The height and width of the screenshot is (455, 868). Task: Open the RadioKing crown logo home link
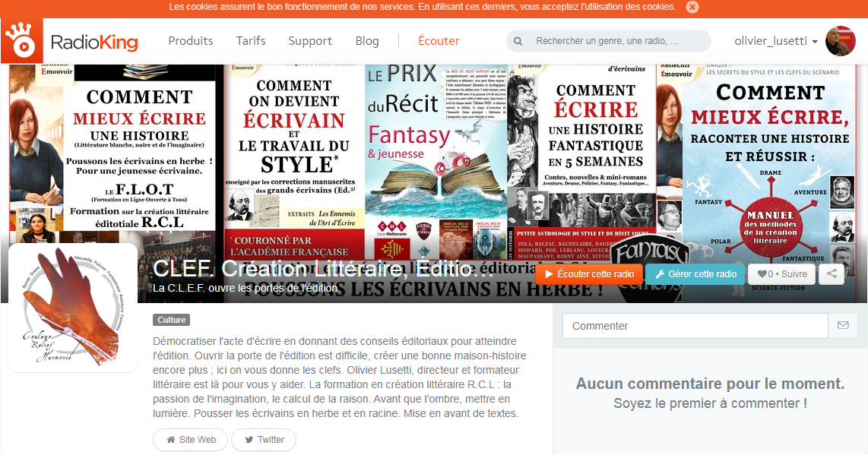pos(21,40)
